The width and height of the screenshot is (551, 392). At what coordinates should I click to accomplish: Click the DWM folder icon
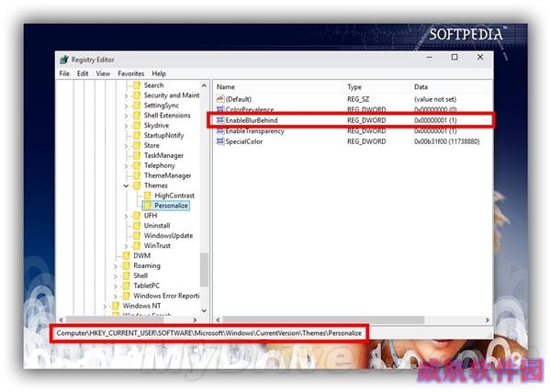tap(126, 255)
